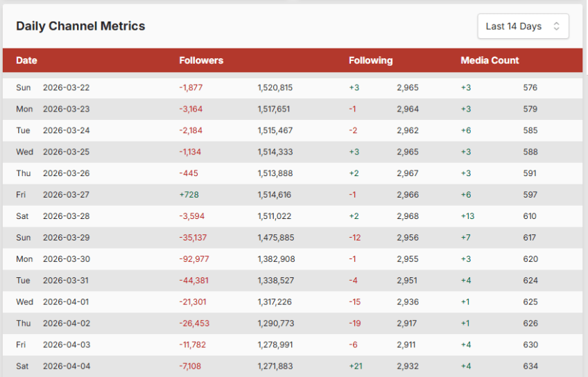Select the Following column header

(370, 60)
